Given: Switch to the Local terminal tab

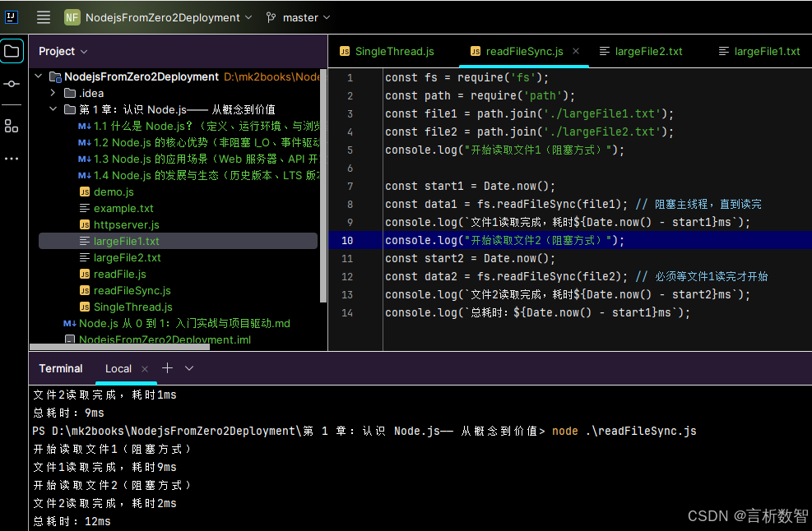Looking at the screenshot, I should [118, 368].
